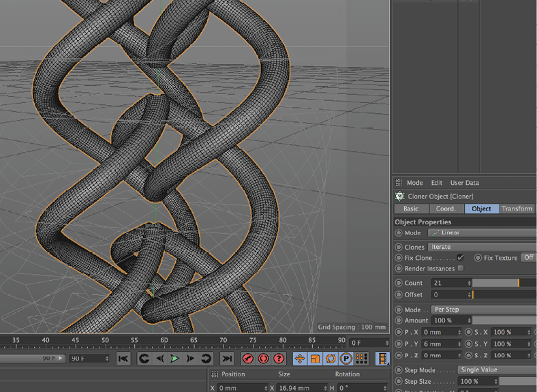Open the Step Mode Single Value dropdown
Image resolution: width=537 pixels, height=392 pixels.
tap(496, 370)
